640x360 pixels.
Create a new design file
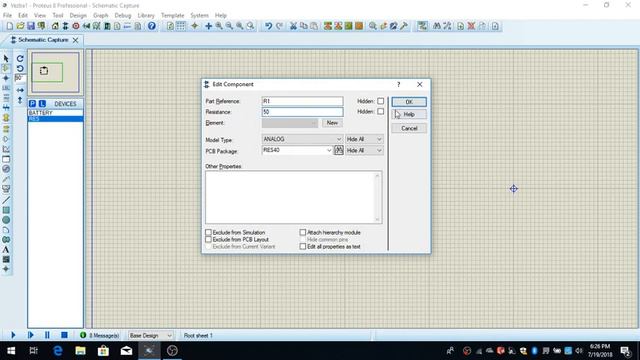click(9, 26)
